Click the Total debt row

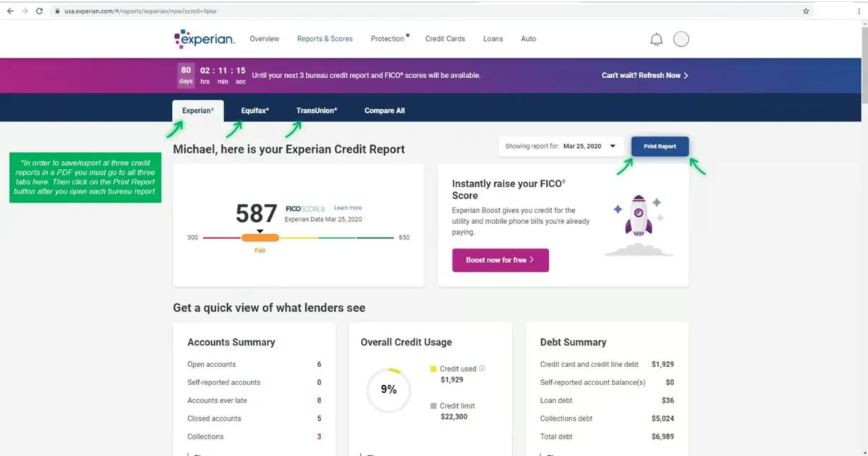coord(607,436)
